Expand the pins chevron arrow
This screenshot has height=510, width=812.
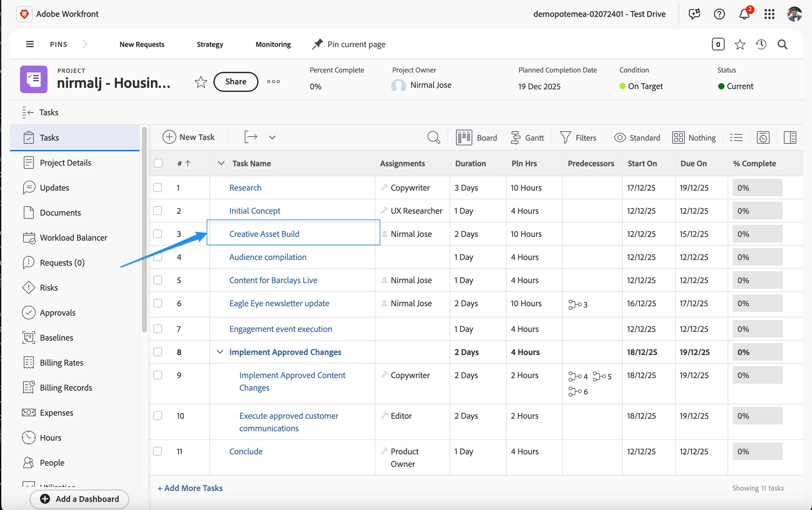(85, 44)
